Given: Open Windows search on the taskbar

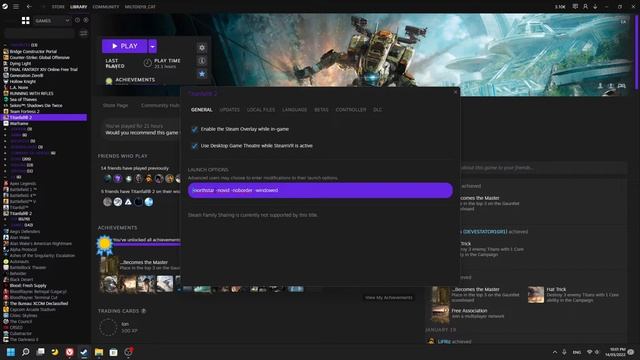Looking at the screenshot, I should coord(26,352).
